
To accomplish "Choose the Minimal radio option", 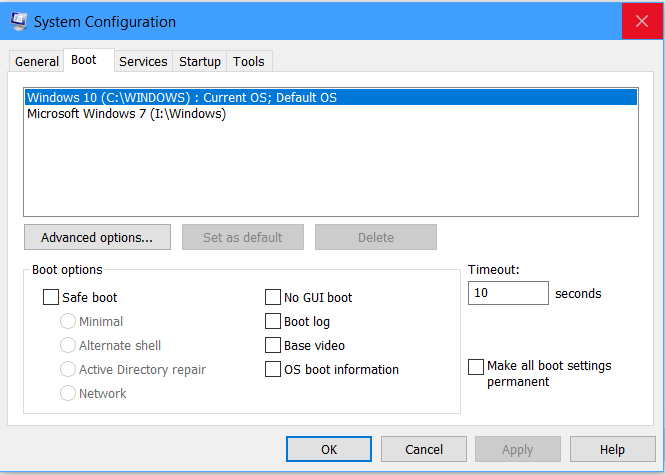I will tap(68, 321).
